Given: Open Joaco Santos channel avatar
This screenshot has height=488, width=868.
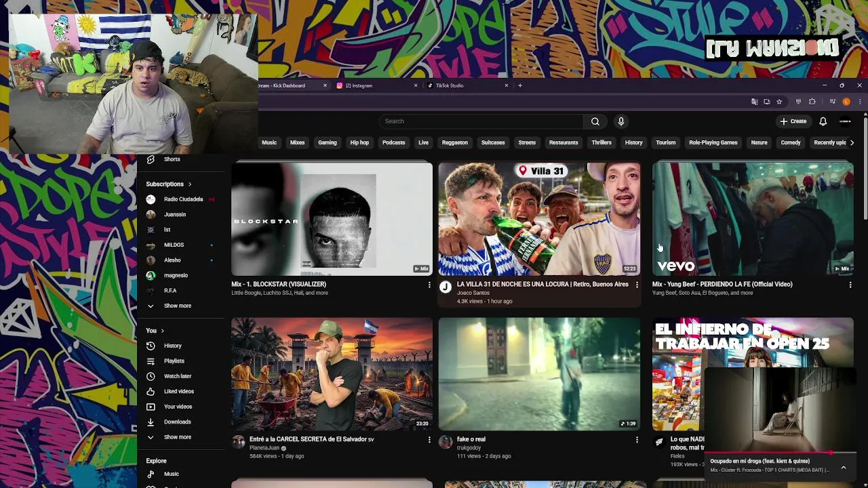Looking at the screenshot, I should [x=446, y=287].
